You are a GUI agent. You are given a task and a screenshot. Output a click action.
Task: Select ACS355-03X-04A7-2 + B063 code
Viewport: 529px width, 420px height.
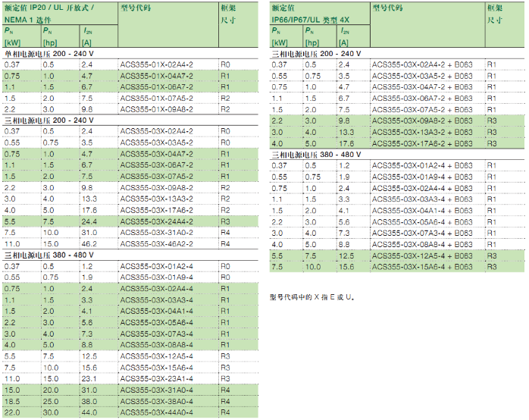tap(422, 87)
